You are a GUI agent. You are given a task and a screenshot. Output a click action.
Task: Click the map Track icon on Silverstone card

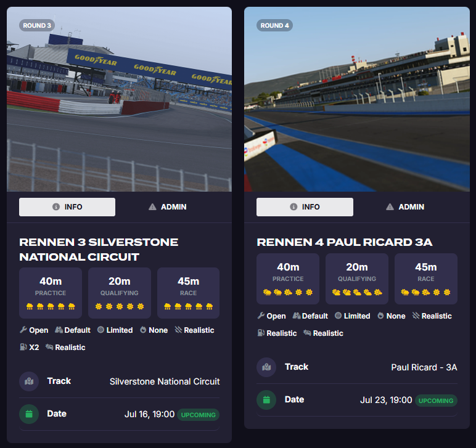coord(29,381)
